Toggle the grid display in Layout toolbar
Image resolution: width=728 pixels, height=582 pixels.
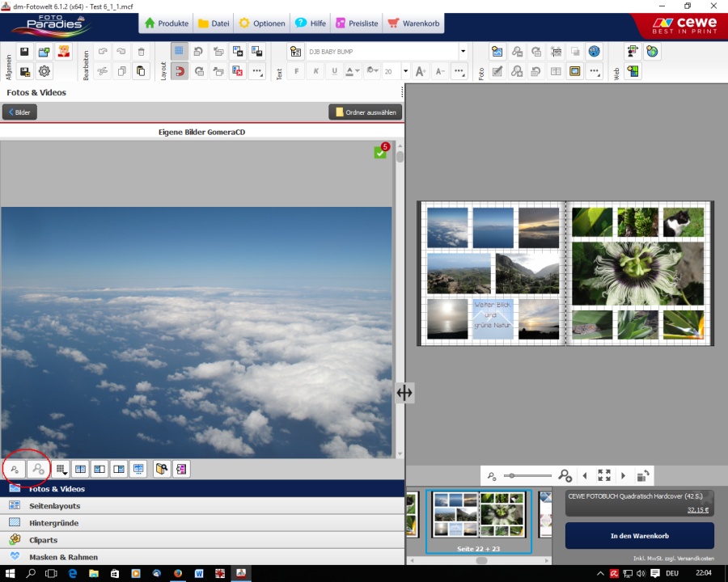pos(179,52)
